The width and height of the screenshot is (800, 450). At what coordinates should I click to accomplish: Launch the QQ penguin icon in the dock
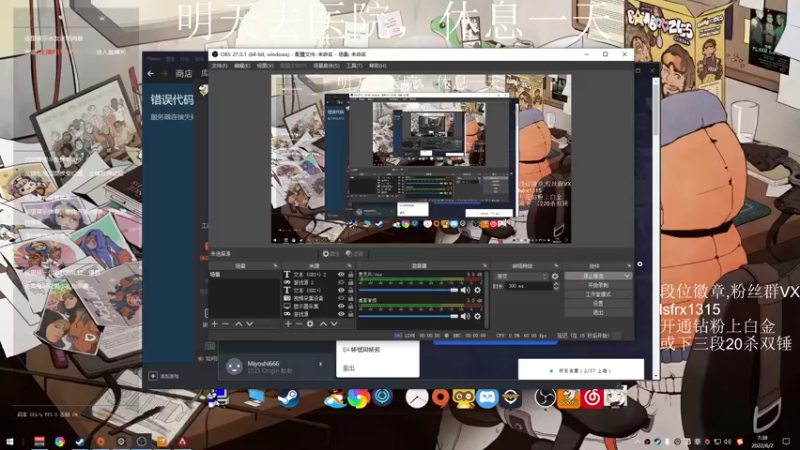point(335,398)
